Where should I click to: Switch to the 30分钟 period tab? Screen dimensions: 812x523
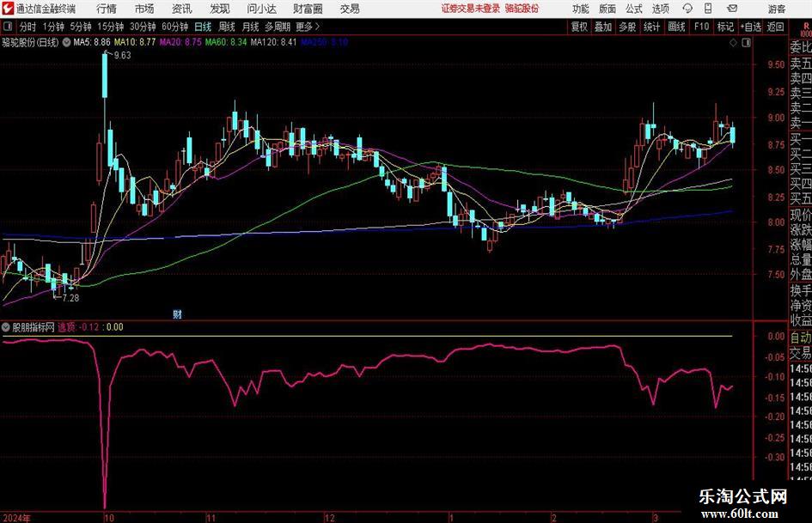143,27
